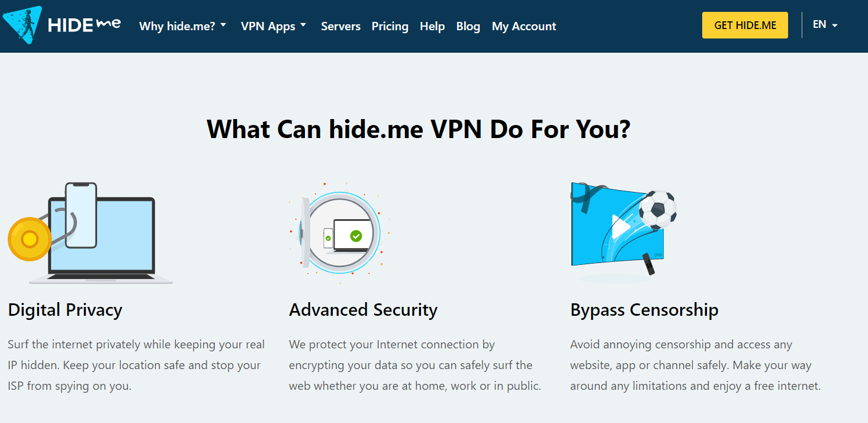Open the Help page

(x=432, y=26)
